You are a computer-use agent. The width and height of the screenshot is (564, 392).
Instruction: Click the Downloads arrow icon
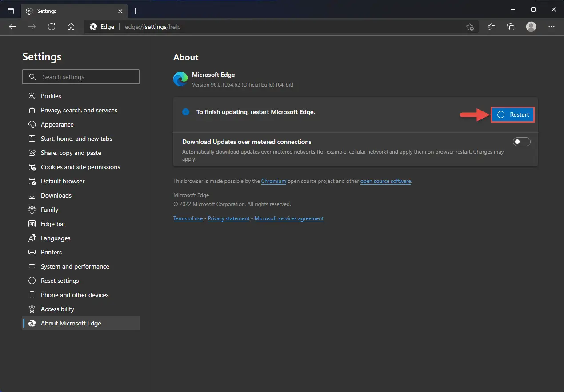(x=32, y=195)
